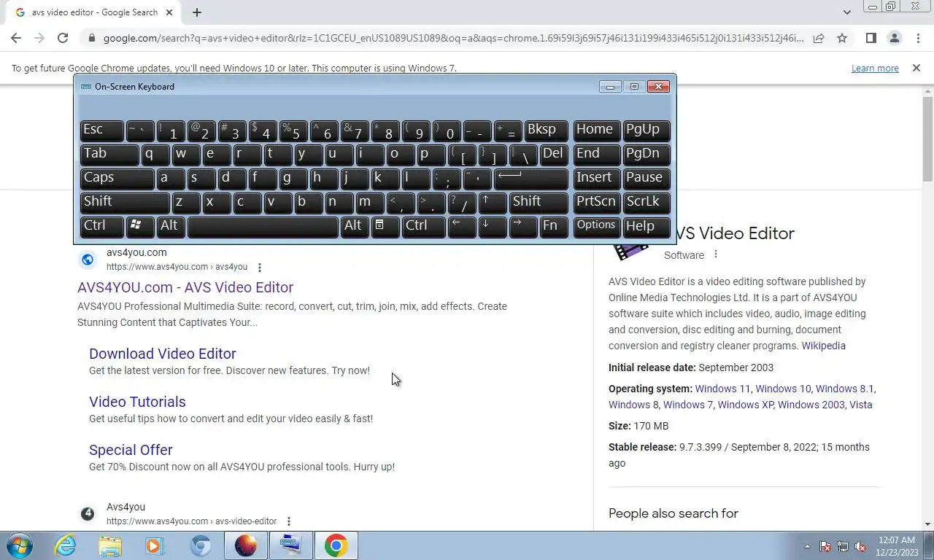This screenshot has width=934, height=560.
Task: Dismiss the Chrome update notification bar
Action: click(x=916, y=68)
